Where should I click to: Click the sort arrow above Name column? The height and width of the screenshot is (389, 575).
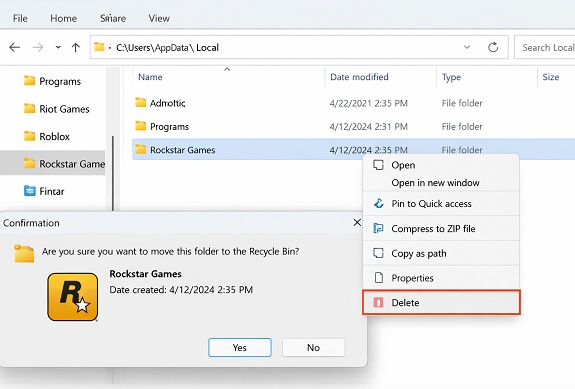pyautogui.click(x=227, y=69)
